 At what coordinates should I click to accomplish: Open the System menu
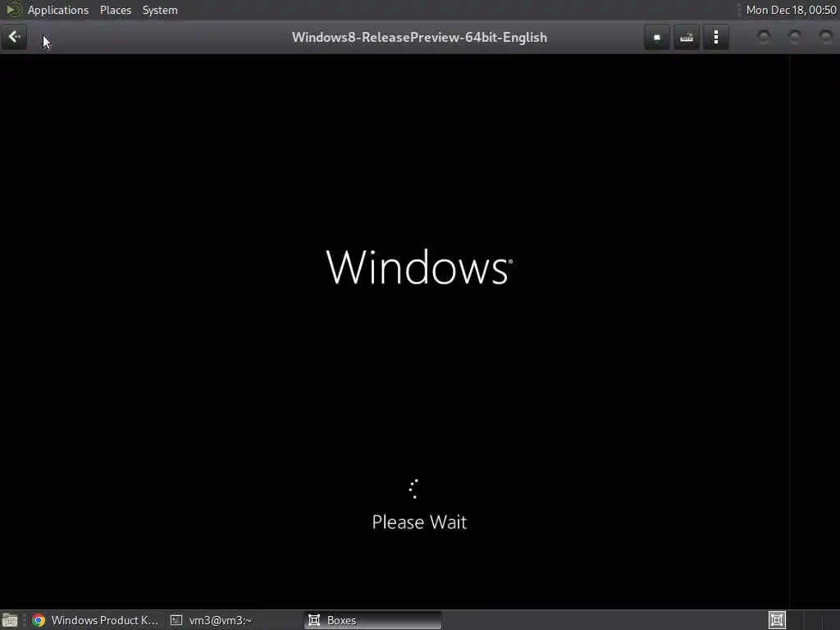pyautogui.click(x=160, y=10)
